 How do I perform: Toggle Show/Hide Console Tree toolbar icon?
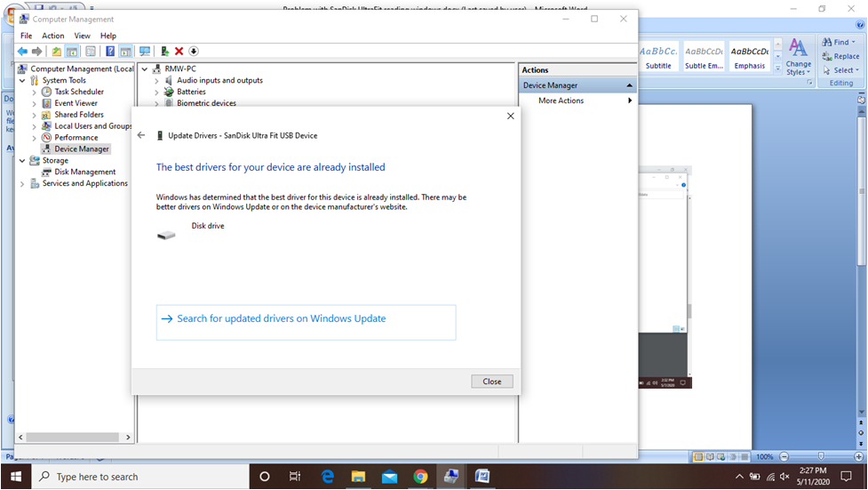72,51
